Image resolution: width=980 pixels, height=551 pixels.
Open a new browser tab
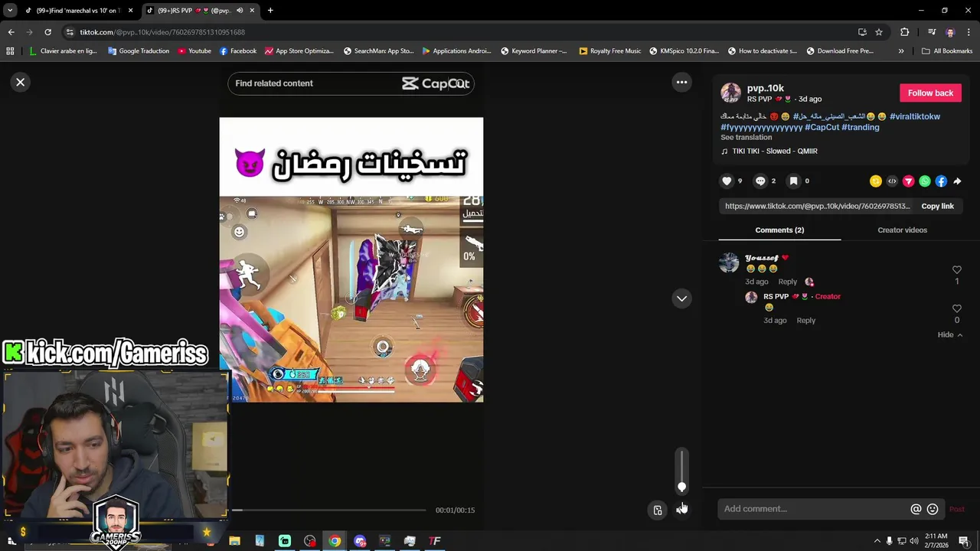point(270,11)
